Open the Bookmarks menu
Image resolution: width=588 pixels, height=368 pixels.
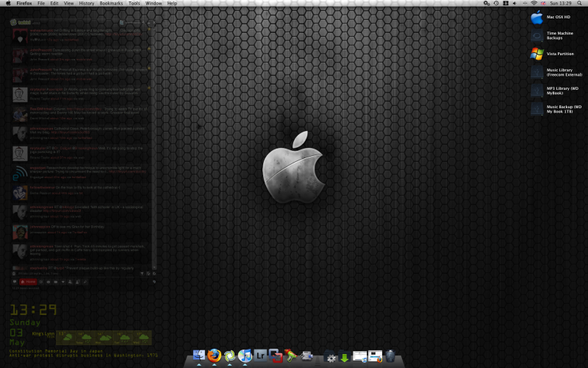[111, 4]
